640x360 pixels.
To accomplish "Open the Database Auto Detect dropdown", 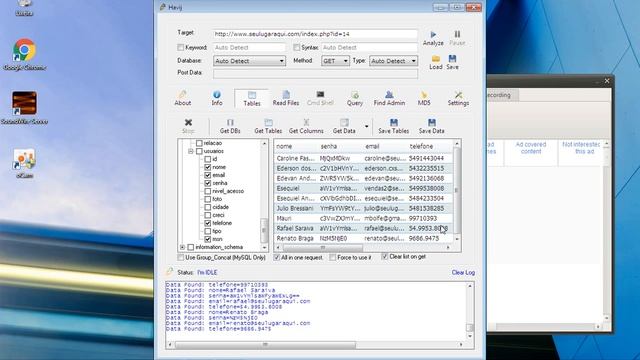I will (249, 61).
